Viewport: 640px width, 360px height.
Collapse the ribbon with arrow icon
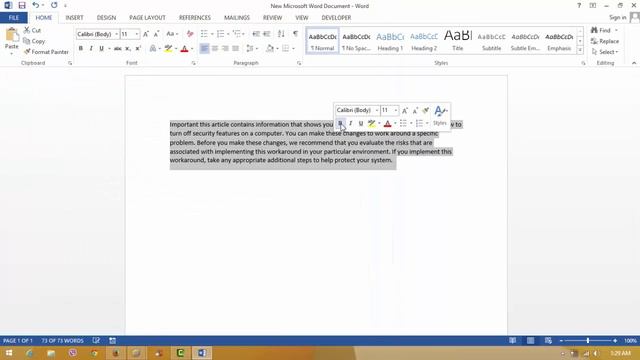click(634, 63)
